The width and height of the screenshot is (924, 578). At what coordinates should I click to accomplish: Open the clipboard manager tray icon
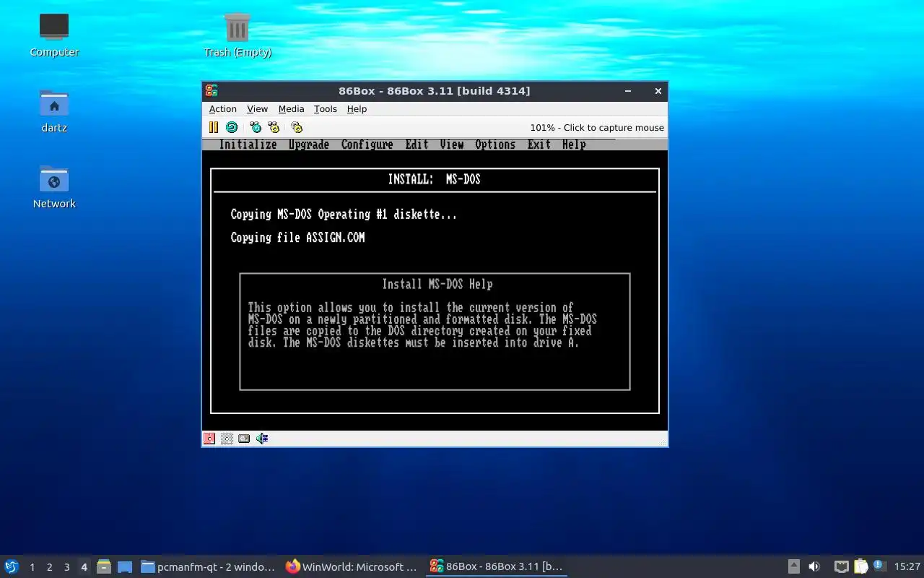click(x=860, y=566)
